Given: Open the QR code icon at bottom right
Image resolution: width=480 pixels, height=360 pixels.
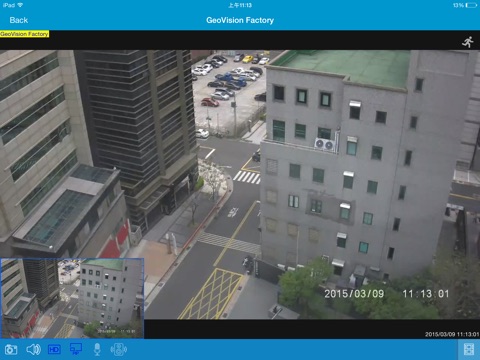Looking at the screenshot, I should [469, 349].
